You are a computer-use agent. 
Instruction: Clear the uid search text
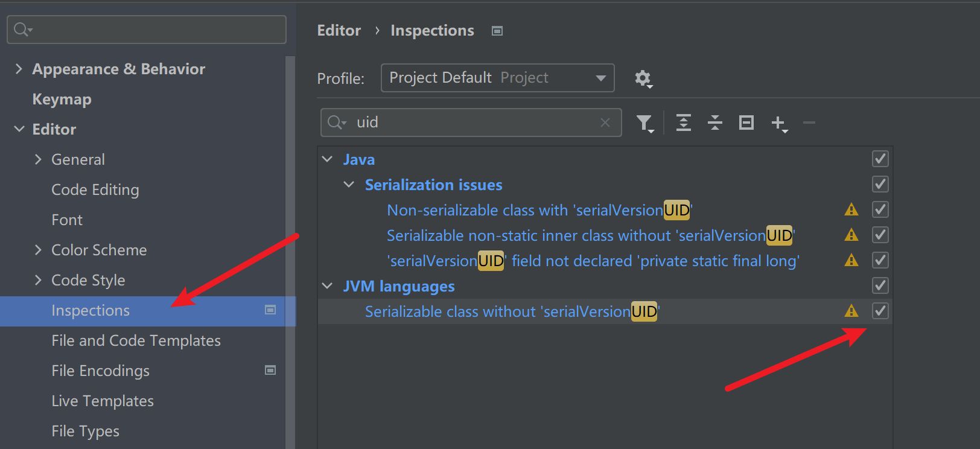point(605,123)
